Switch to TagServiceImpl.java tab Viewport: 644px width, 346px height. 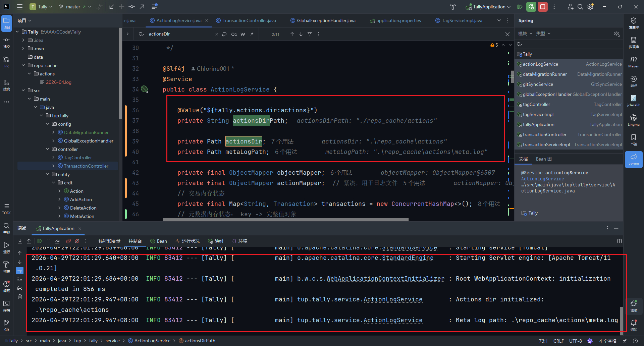coord(459,20)
